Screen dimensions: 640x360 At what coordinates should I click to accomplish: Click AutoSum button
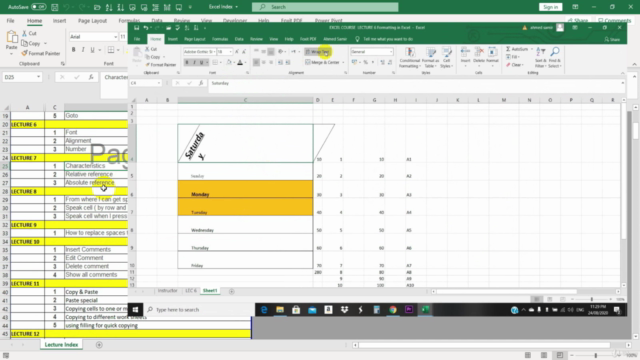pos(517,49)
